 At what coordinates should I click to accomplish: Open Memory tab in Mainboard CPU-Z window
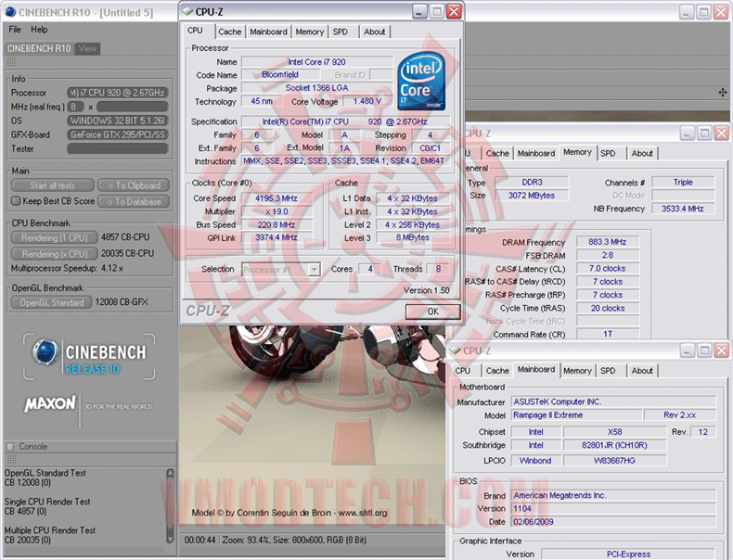[577, 370]
